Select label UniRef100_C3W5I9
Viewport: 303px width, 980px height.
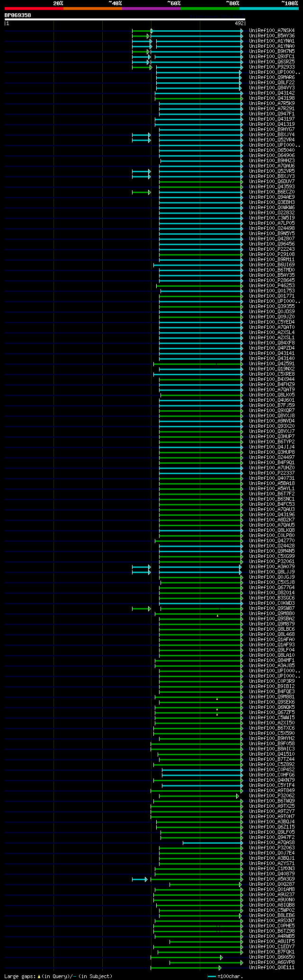[272, 218]
